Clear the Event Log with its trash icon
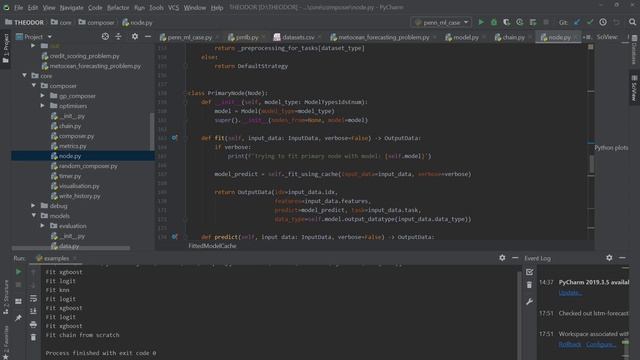Viewport: 640px width, 360px height. coord(529,285)
